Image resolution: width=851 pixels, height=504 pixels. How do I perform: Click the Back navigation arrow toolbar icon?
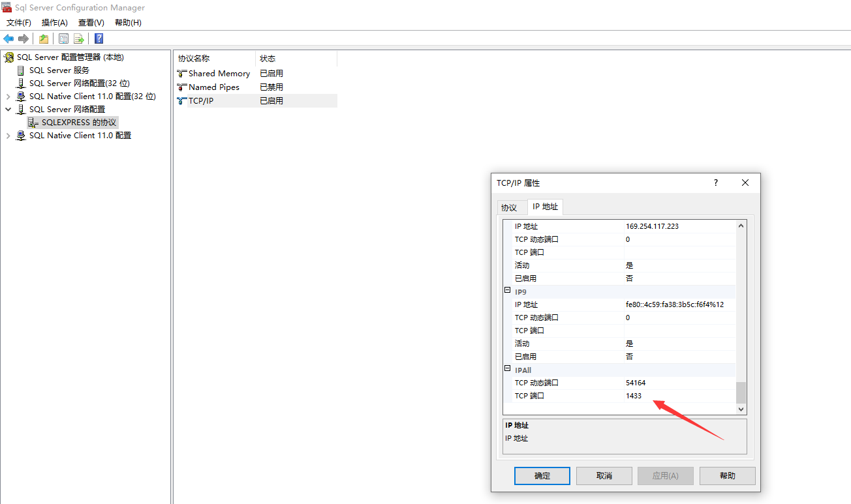(8, 38)
